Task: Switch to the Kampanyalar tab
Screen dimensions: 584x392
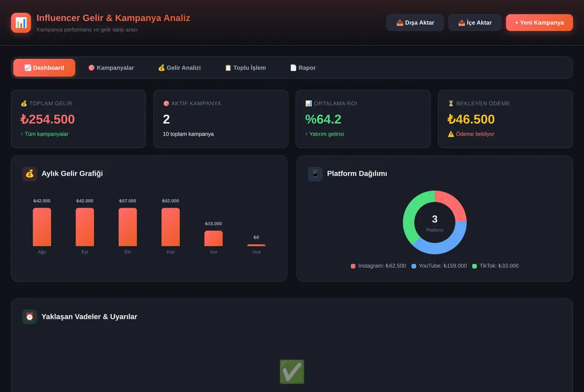Action: tap(111, 68)
